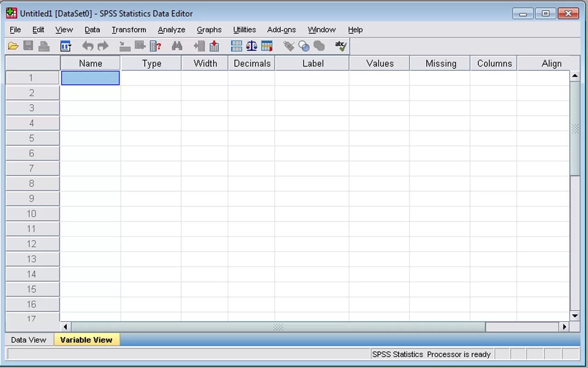Click the Print toolbar icon
Screen dimensions: 588x368
tap(44, 46)
